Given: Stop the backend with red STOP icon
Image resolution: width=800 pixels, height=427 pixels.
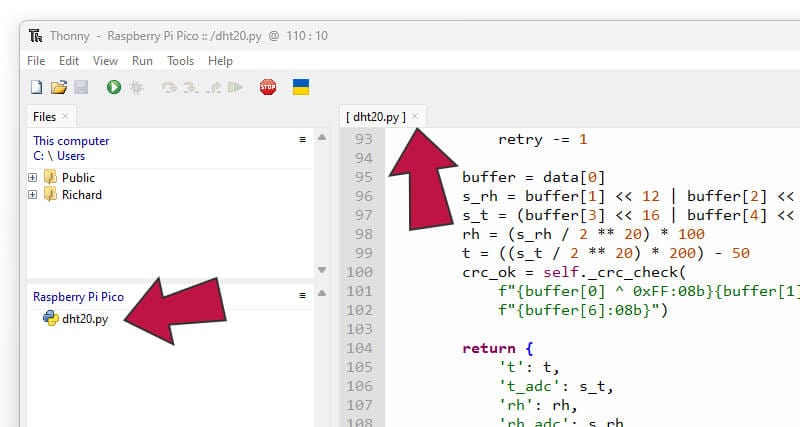Looking at the screenshot, I should coord(268,87).
